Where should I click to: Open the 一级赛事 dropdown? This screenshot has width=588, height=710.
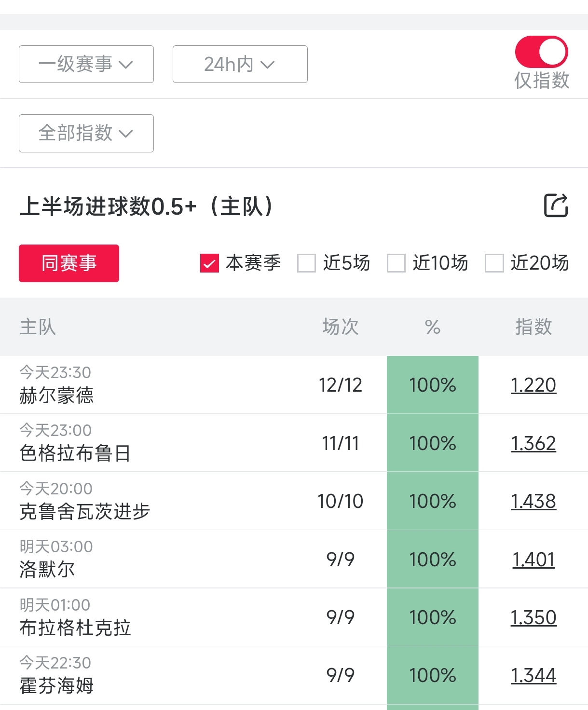point(86,64)
